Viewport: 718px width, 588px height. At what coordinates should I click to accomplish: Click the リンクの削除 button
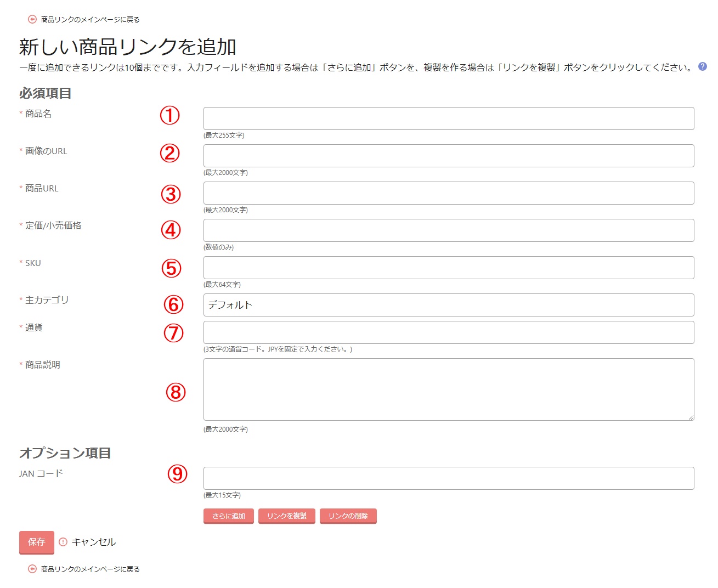348,516
